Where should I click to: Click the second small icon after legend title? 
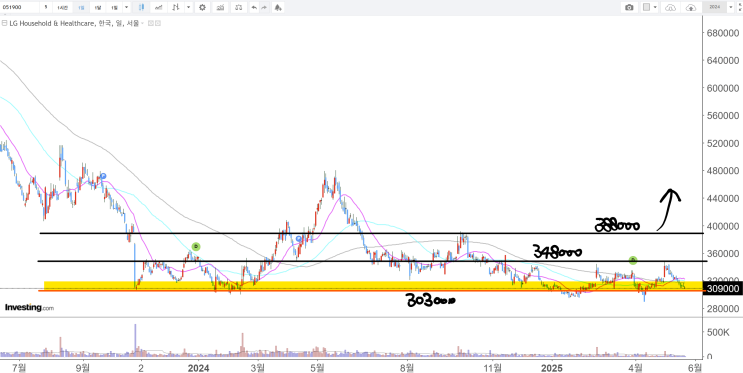click(x=158, y=23)
